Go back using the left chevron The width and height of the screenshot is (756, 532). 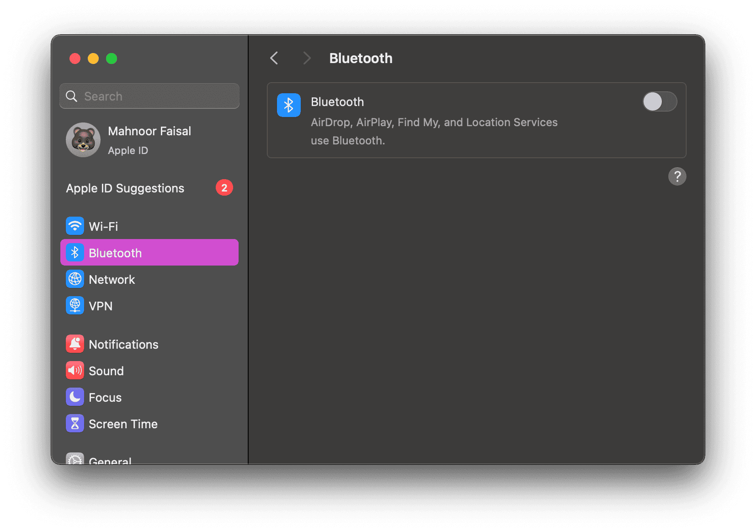(x=274, y=58)
